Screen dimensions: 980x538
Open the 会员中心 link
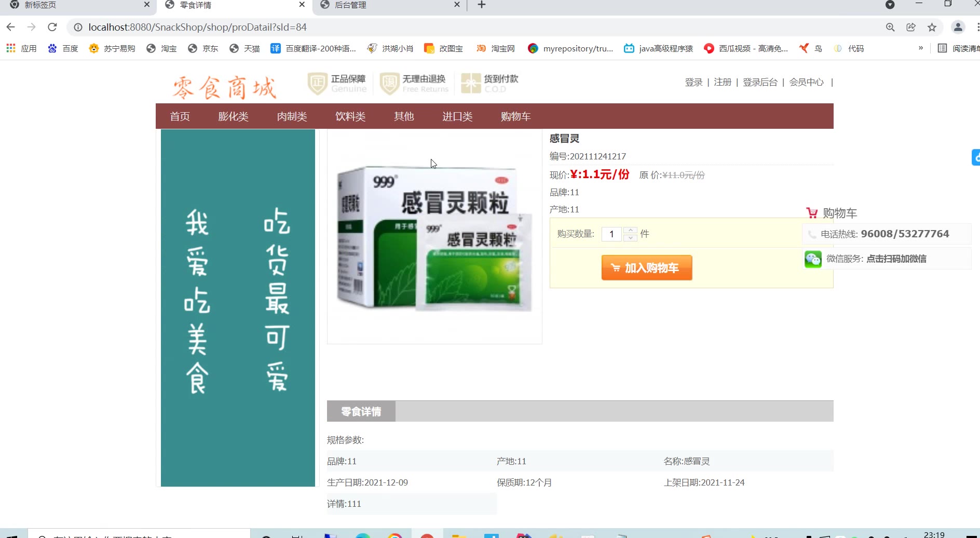pyautogui.click(x=806, y=82)
